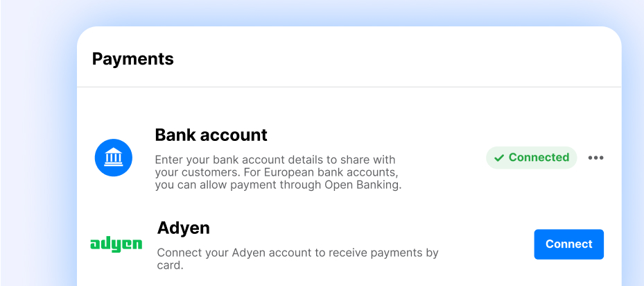
Task: Click the green checkmark in Connected badge
Action: [499, 158]
